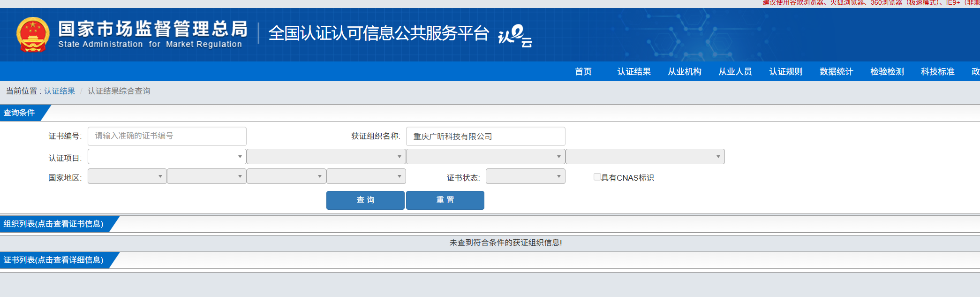Open the second 国家地区 dropdown
Image resolution: width=980 pixels, height=297 pixels.
click(x=207, y=176)
